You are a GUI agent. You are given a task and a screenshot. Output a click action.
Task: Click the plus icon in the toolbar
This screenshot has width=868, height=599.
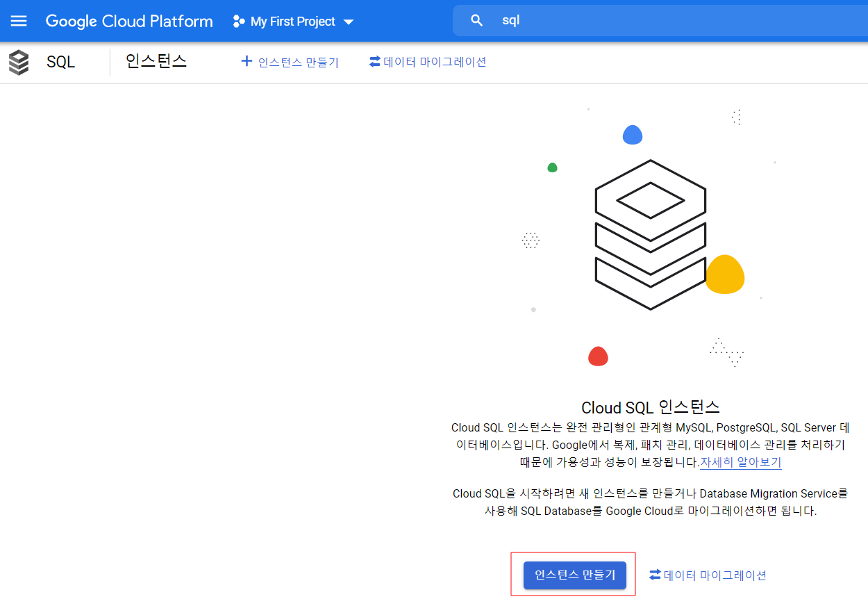pyautogui.click(x=246, y=61)
